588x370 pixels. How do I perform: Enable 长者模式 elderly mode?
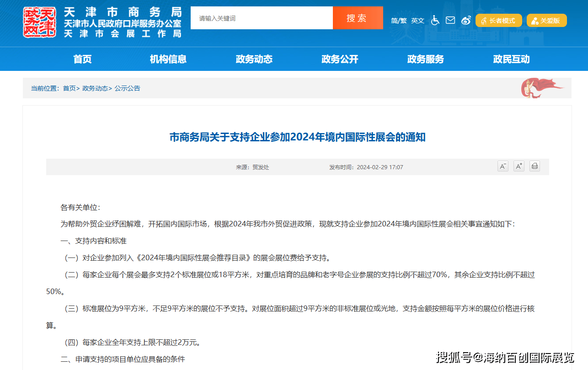click(498, 21)
